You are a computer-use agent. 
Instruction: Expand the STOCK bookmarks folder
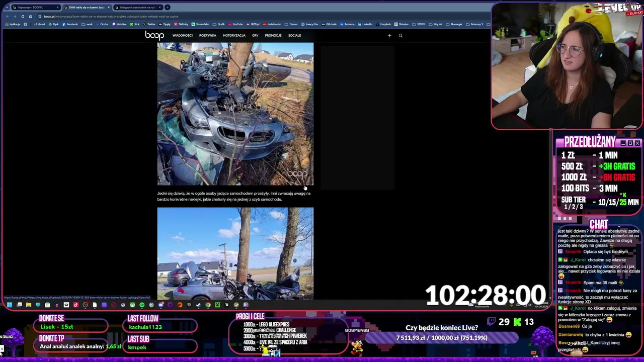(419, 24)
